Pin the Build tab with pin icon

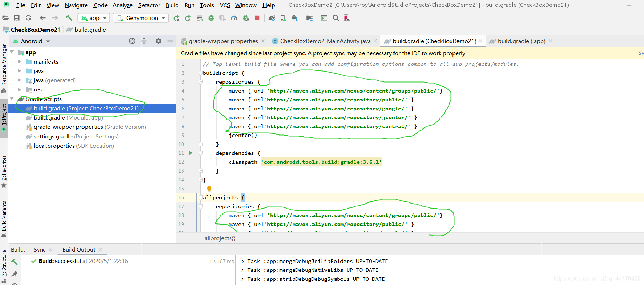[x=15, y=274]
